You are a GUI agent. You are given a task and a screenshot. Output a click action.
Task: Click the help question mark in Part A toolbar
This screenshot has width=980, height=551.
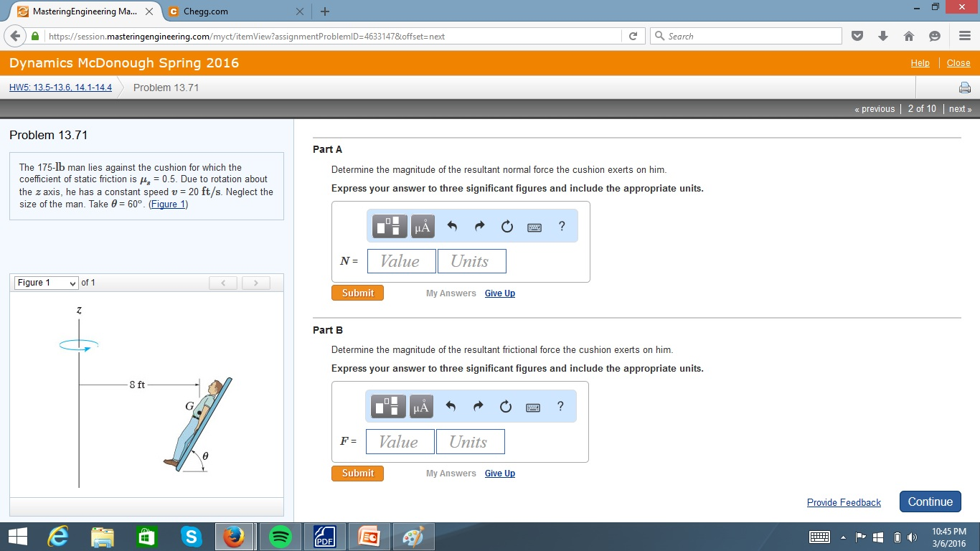pyautogui.click(x=560, y=225)
